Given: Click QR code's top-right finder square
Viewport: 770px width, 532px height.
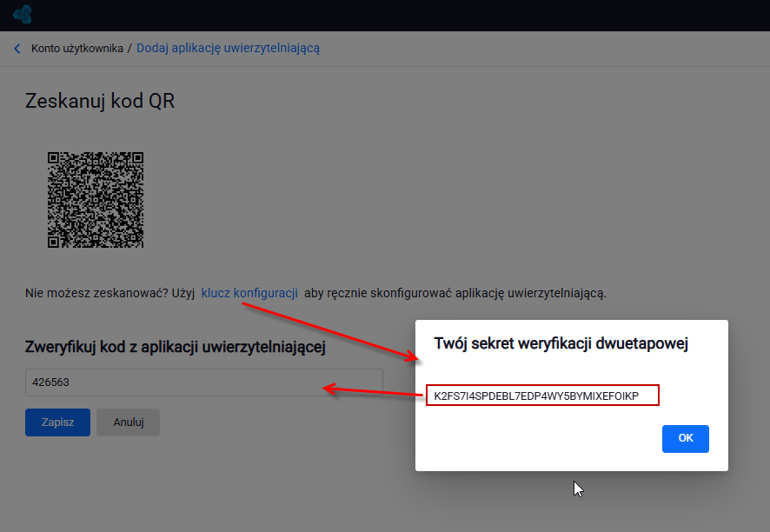Looking at the screenshot, I should [x=137, y=157].
